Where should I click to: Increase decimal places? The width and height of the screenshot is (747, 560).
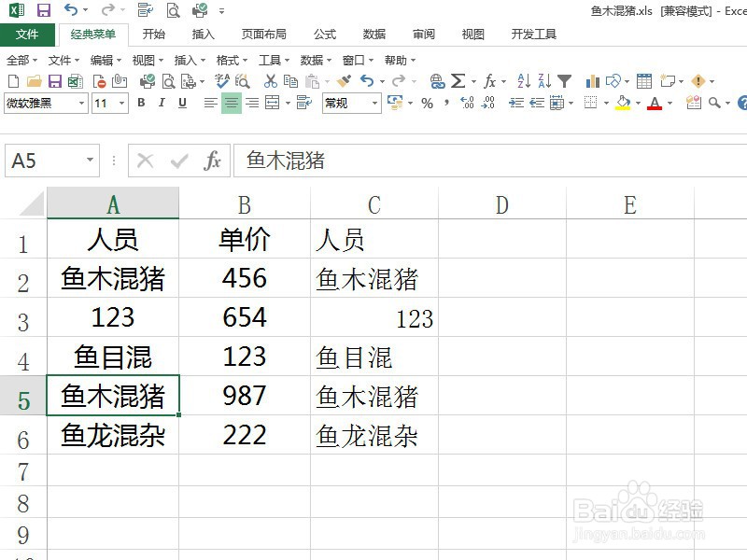467,103
